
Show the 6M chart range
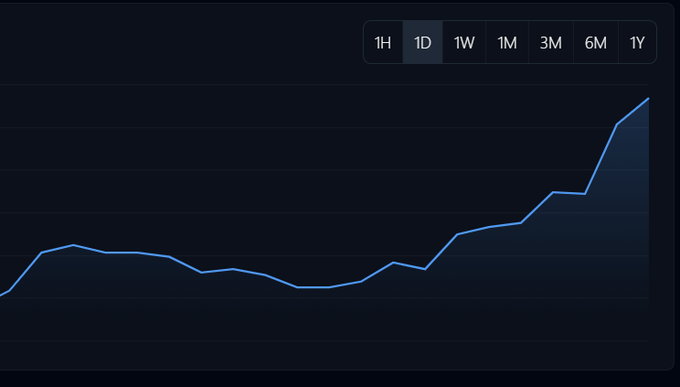pos(596,43)
